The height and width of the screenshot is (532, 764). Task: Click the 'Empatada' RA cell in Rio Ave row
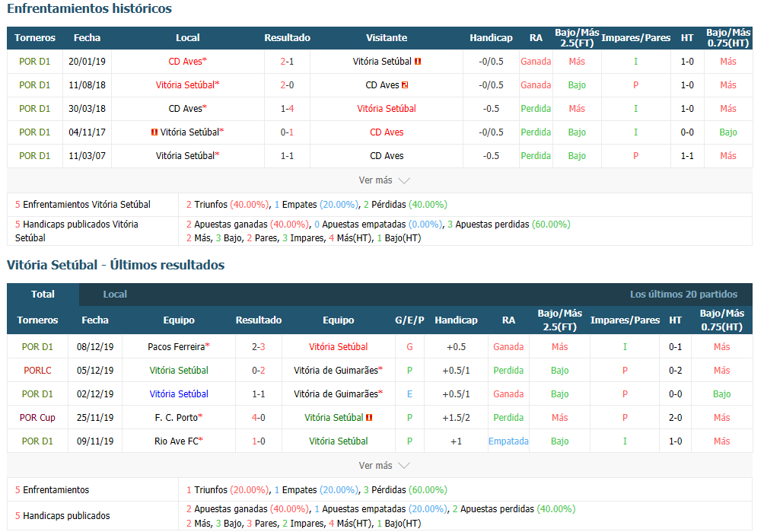click(x=508, y=441)
